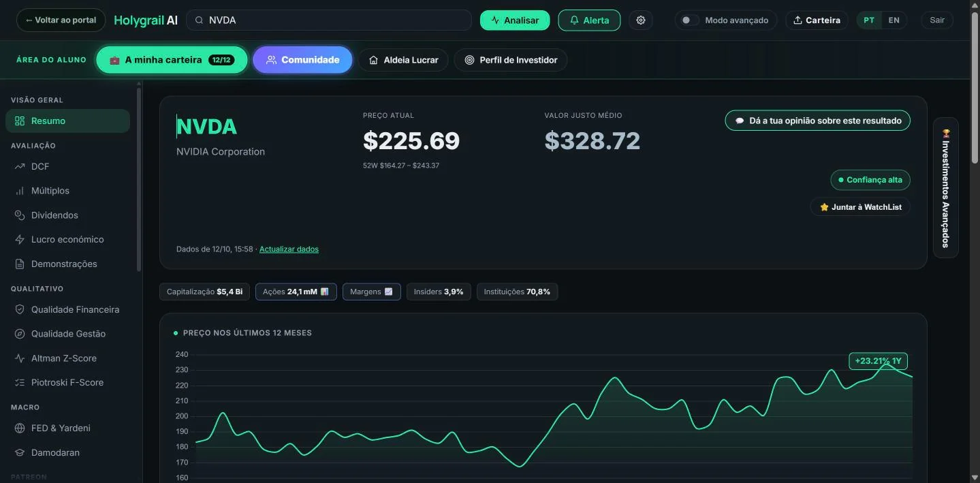Image resolution: width=980 pixels, height=483 pixels.
Task: Click the speech bubble opinion icon
Action: tap(740, 121)
